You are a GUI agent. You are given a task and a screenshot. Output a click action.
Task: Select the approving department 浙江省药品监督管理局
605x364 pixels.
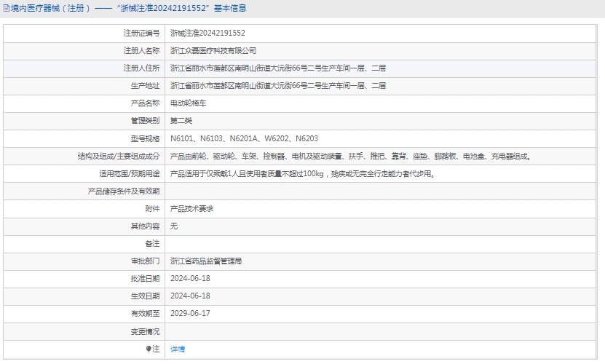click(x=206, y=261)
